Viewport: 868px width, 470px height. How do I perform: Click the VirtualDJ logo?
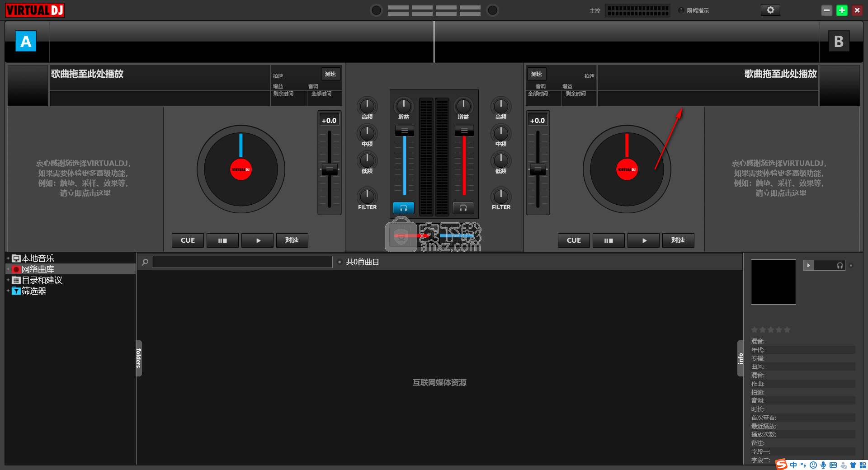coord(35,10)
